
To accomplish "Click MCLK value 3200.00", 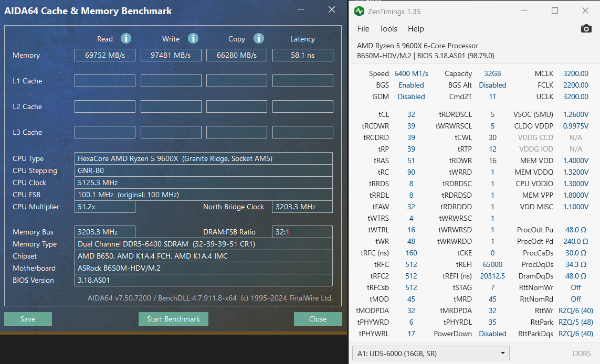I will (575, 73).
